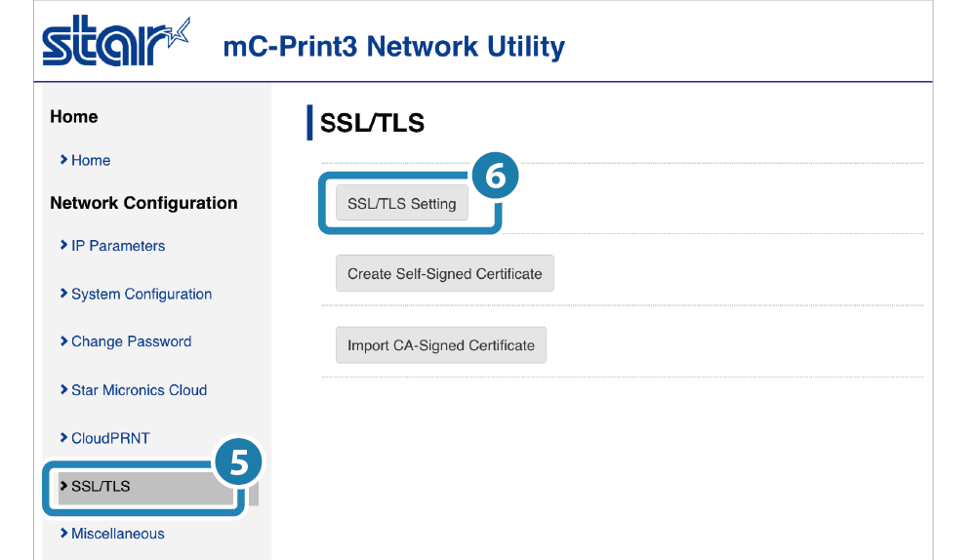Navigate to System Configuration
The height and width of the screenshot is (560, 976).
[x=142, y=294]
